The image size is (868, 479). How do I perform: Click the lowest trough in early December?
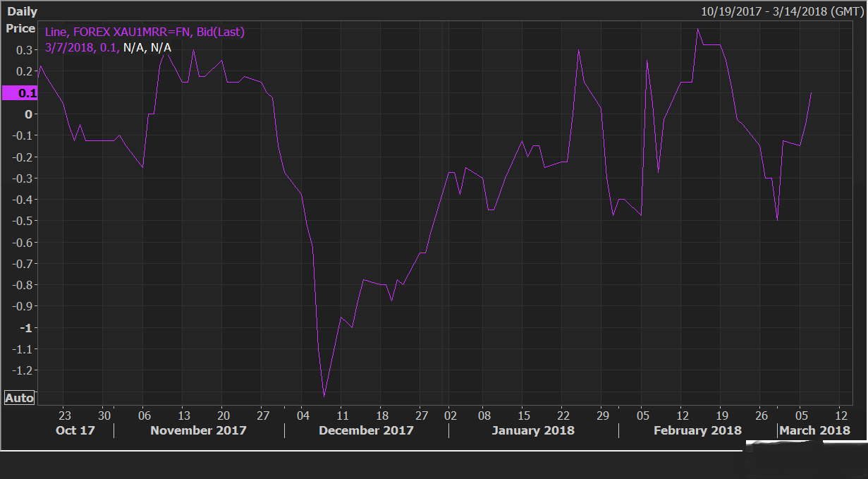(324, 396)
